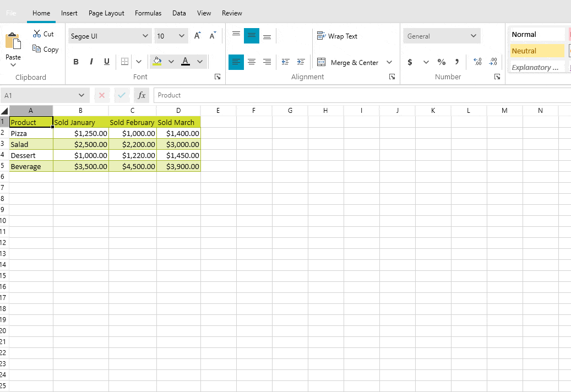Expand the Merge & Center options
This screenshot has height=392, width=571.
click(x=390, y=62)
